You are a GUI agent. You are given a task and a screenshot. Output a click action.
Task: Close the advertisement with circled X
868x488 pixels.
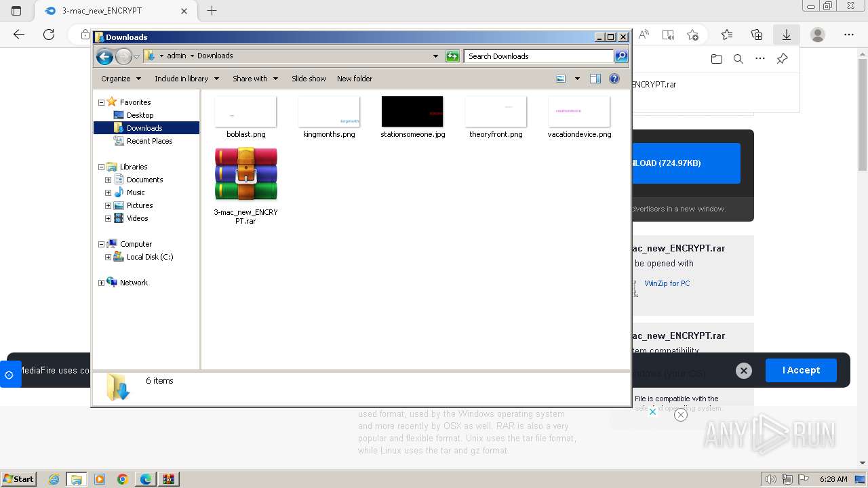[x=681, y=415]
